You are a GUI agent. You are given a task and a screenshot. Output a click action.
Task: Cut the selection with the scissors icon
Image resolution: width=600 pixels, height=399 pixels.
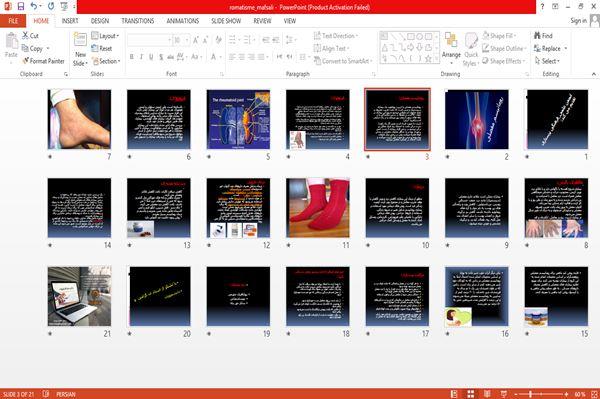[26, 36]
